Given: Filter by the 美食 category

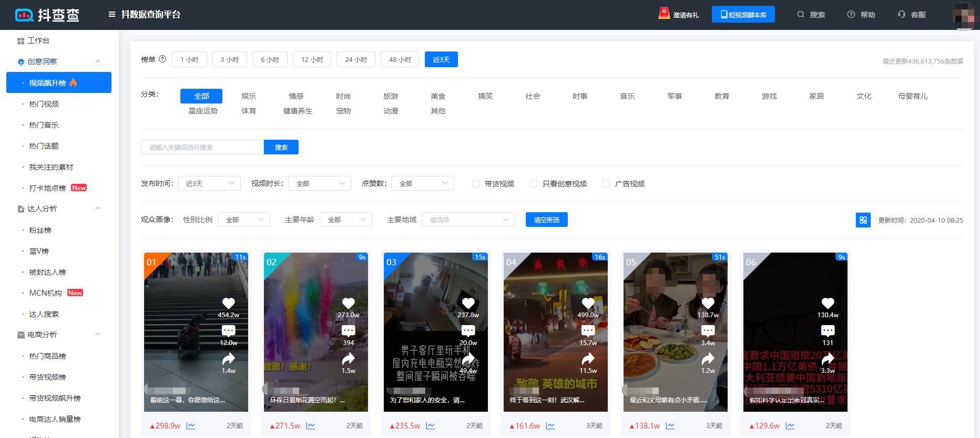Looking at the screenshot, I should coord(438,96).
